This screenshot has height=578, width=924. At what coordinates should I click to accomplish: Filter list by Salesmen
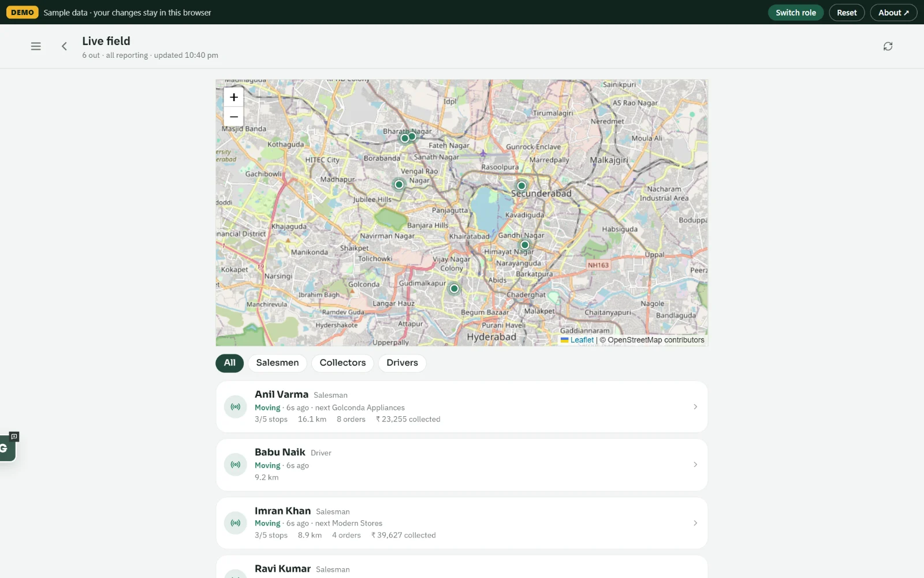[x=278, y=363]
